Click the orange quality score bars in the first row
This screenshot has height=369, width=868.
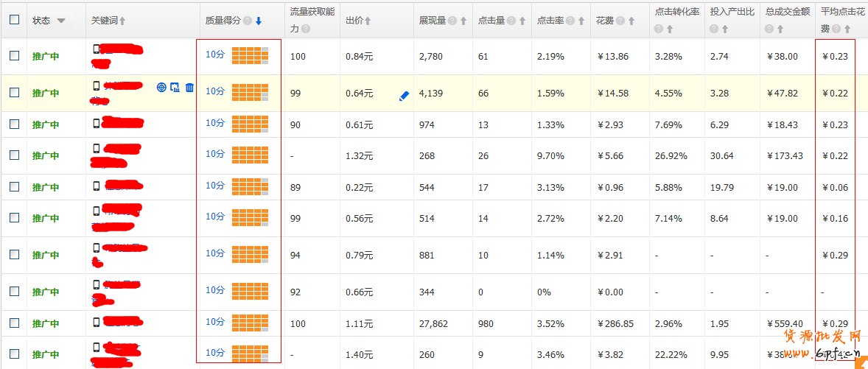251,56
